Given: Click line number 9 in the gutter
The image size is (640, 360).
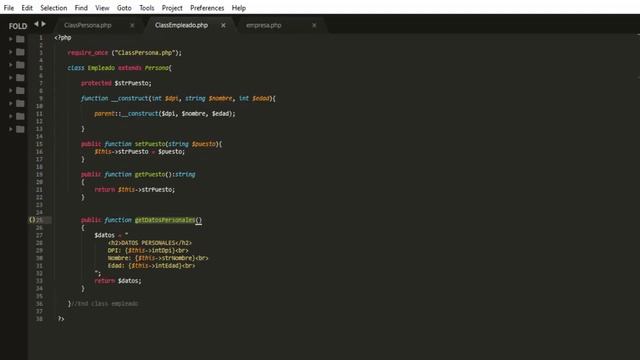Looking at the screenshot, I should pyautogui.click(x=41, y=98).
